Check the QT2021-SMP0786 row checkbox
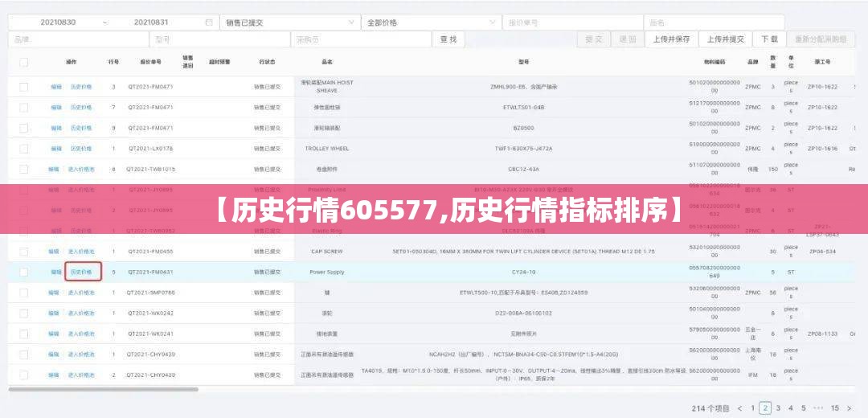Viewport: 868px width, 418px height. [24, 293]
